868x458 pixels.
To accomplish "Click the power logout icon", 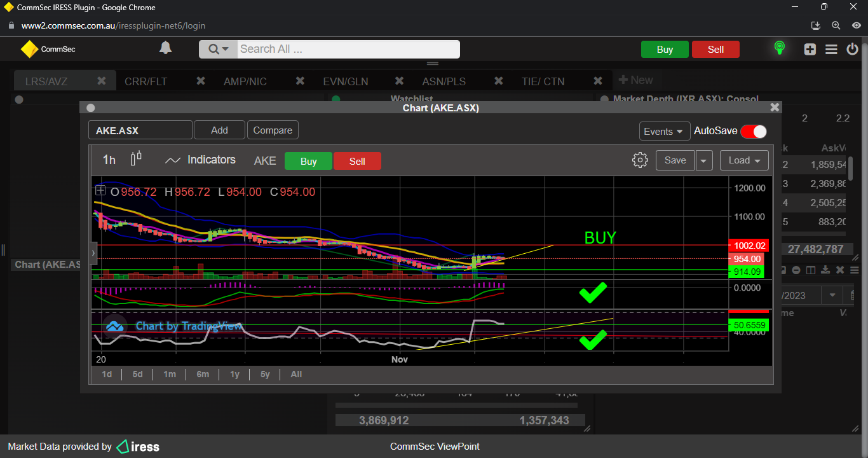I will (853, 49).
